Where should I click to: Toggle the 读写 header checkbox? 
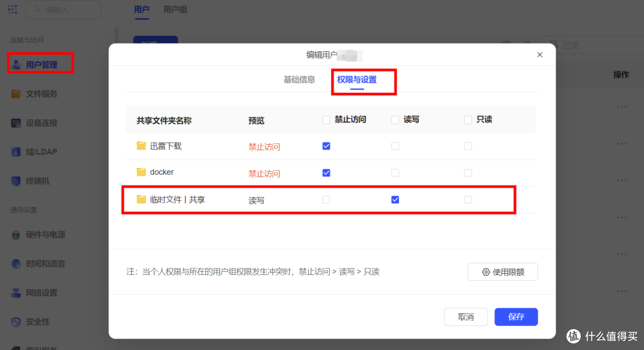click(x=395, y=120)
